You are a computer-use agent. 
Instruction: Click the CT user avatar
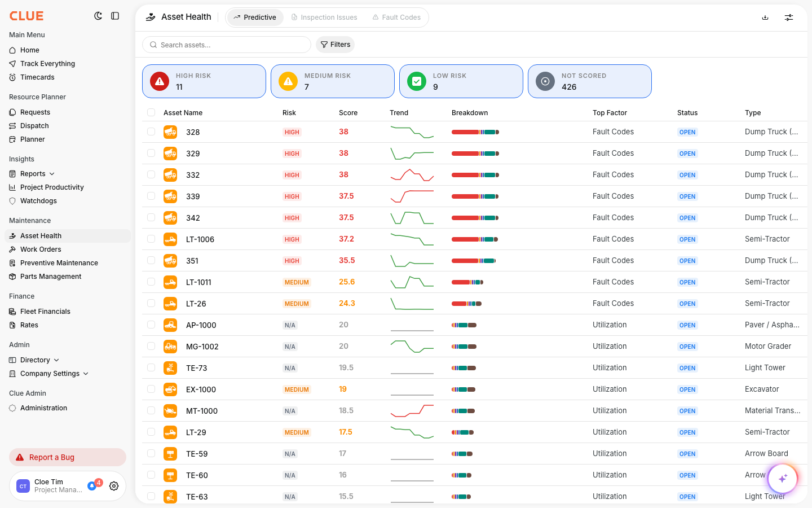[23, 486]
